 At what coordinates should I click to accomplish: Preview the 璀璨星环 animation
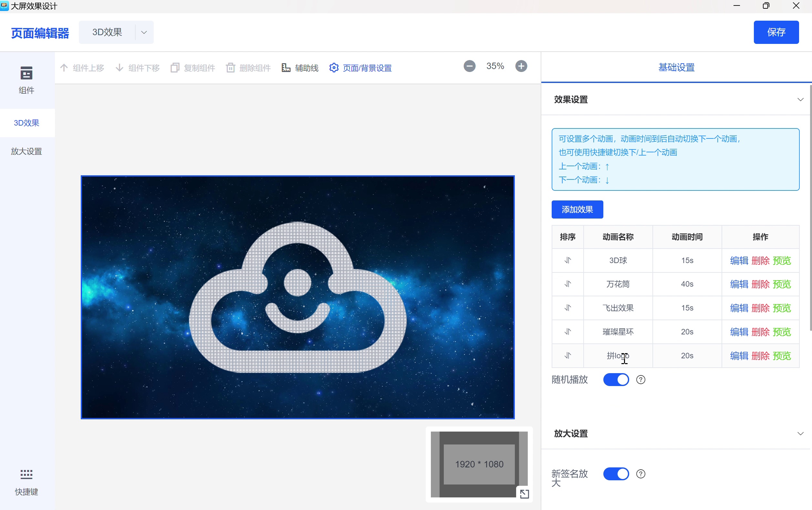point(782,332)
